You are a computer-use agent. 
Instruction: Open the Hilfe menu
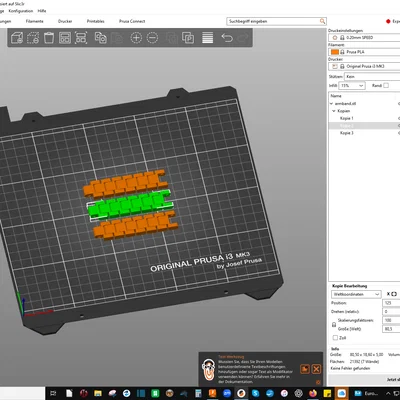(x=42, y=11)
